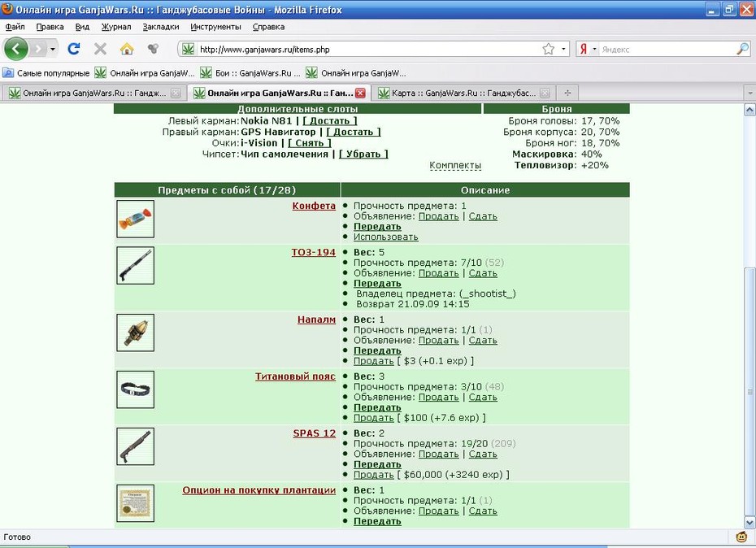Screen dimensions: 756x548
Task: Click the status bar monkey icon
Action: pyautogui.click(x=741, y=537)
